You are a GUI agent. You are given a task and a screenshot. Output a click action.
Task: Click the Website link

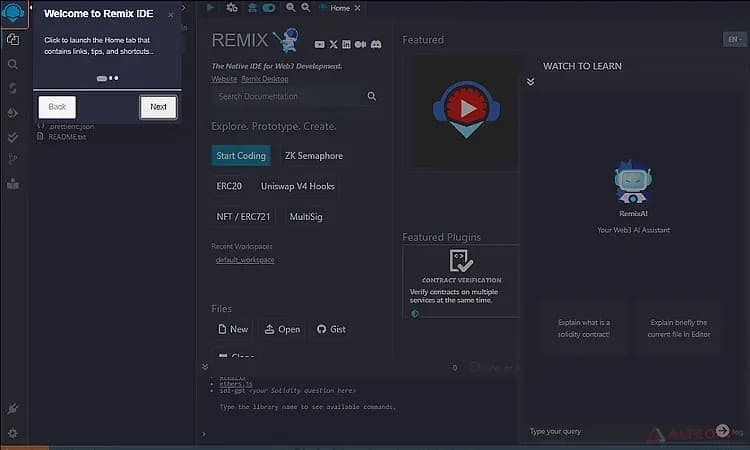[224, 79]
